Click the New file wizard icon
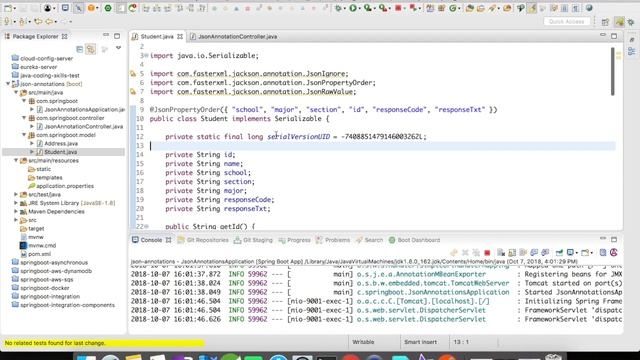The image size is (640, 360). (7, 8)
